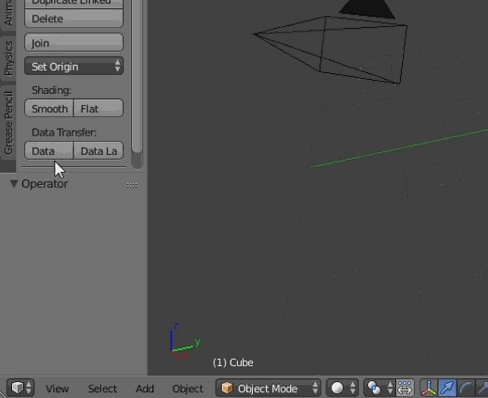Open the Set Origin dropdown

(x=74, y=66)
